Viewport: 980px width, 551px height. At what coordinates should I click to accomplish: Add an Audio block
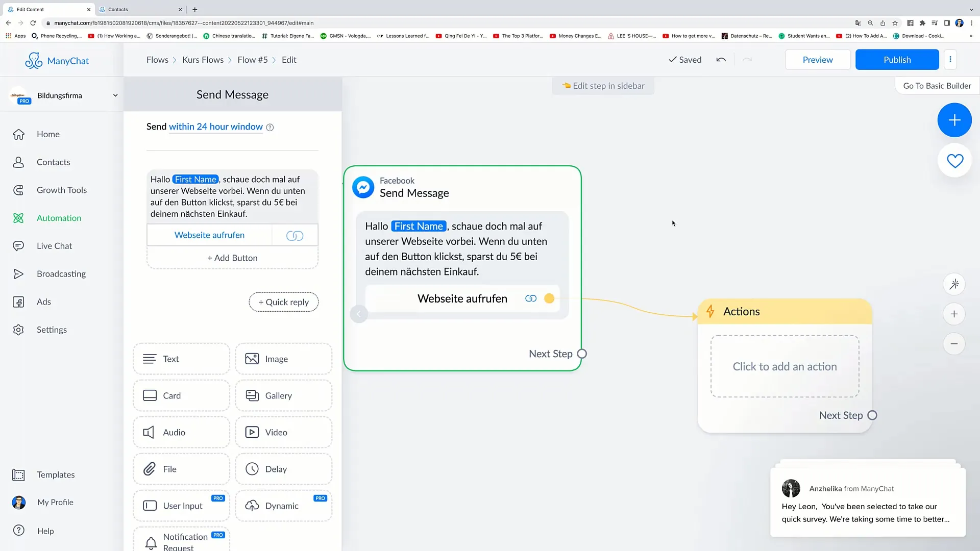tap(181, 433)
